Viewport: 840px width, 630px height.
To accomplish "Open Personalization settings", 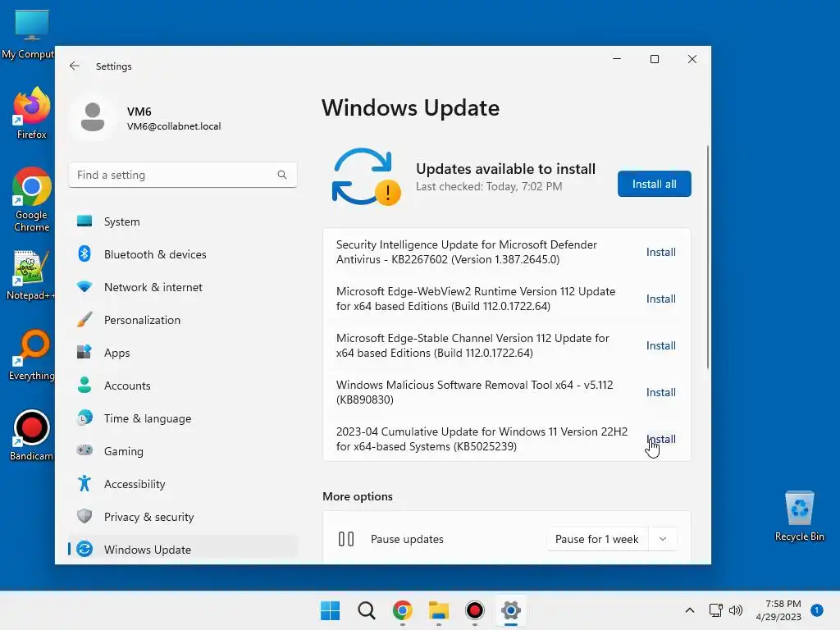I will [x=182, y=320].
